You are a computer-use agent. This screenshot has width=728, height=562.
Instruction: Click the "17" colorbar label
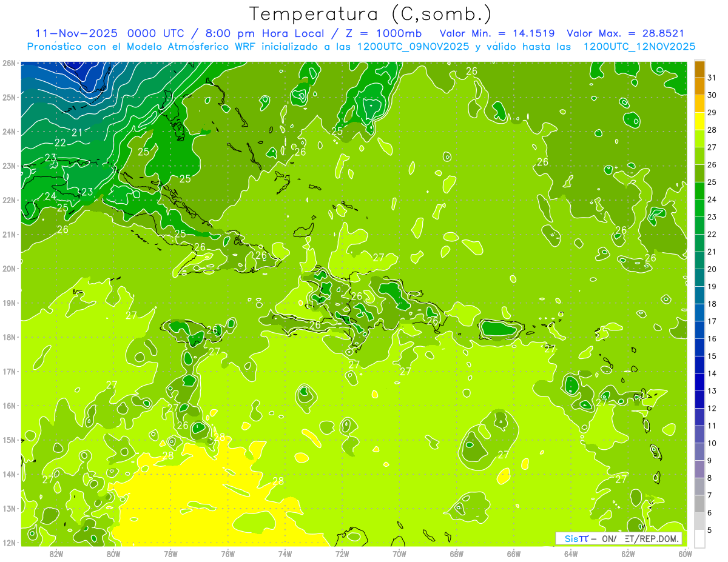712,321
